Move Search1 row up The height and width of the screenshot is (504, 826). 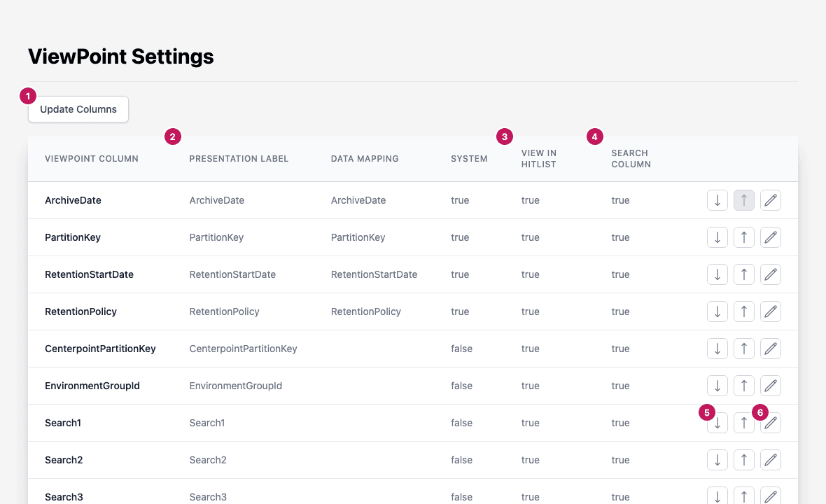click(x=744, y=423)
